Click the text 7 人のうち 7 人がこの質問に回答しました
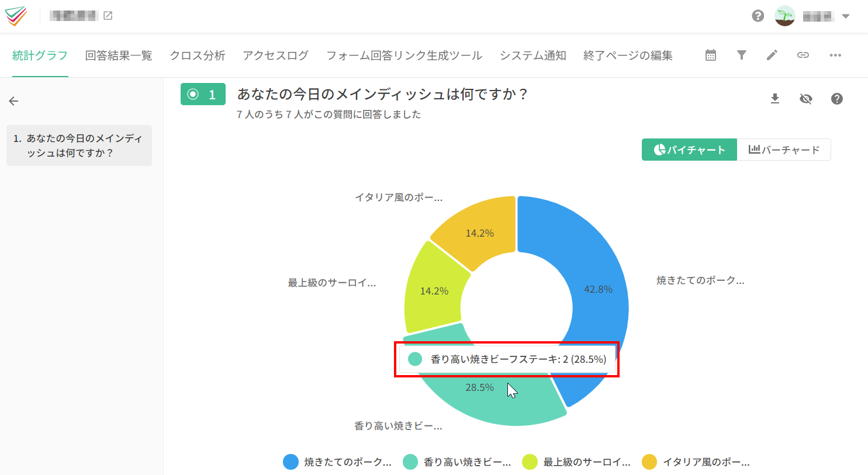The image size is (868, 475). click(x=328, y=115)
